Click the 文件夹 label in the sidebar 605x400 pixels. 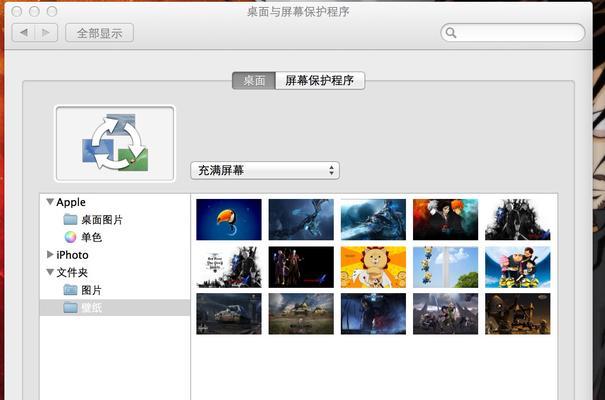[x=72, y=273]
